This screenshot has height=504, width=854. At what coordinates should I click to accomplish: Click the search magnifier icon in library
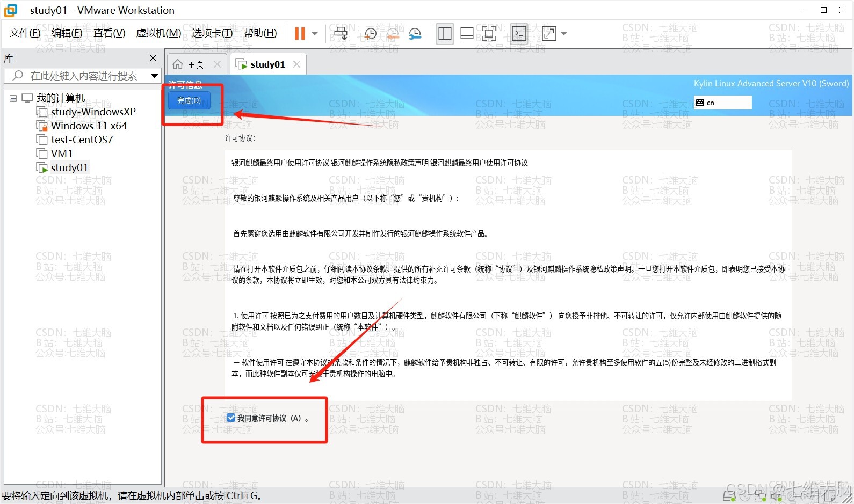coord(18,76)
